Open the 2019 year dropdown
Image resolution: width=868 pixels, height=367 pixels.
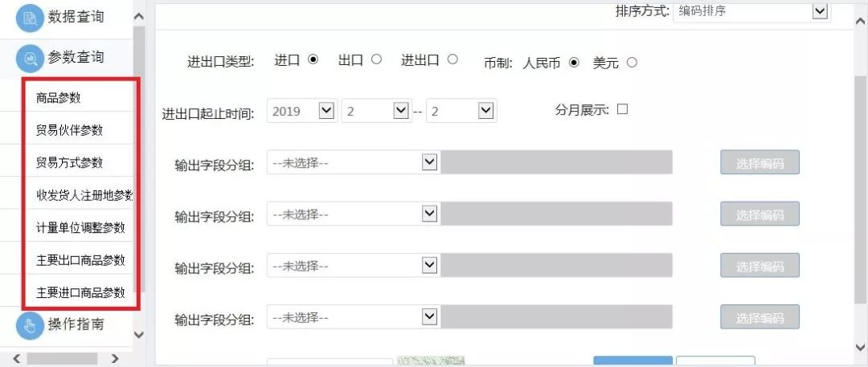coord(301,112)
